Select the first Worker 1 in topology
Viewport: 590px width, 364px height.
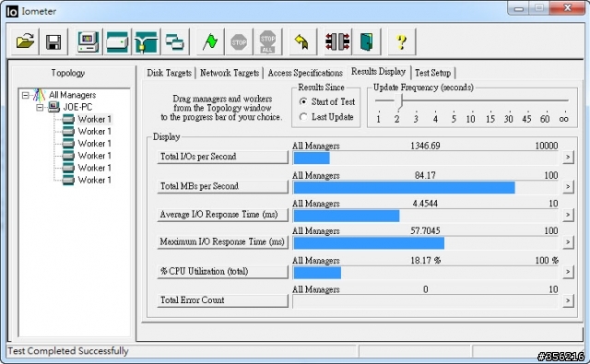tap(94, 119)
